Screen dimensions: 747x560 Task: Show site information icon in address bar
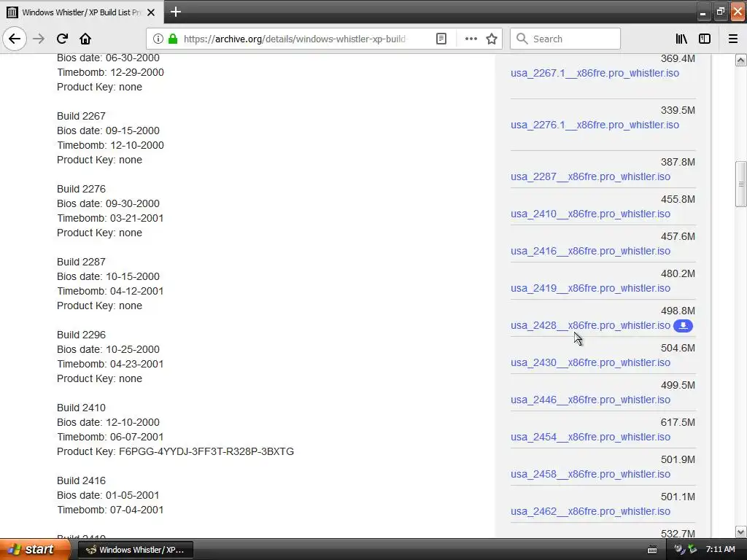[x=158, y=39]
